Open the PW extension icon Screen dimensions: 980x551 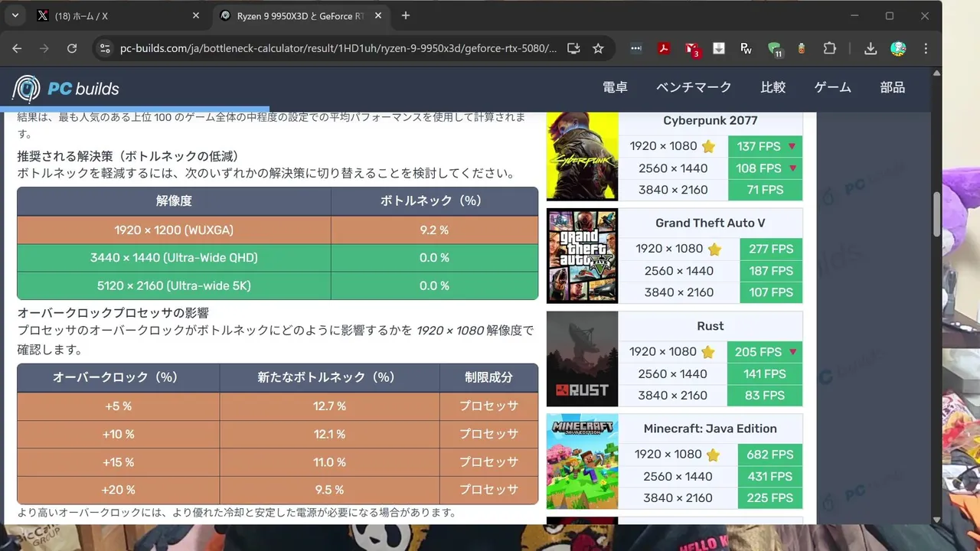[746, 48]
